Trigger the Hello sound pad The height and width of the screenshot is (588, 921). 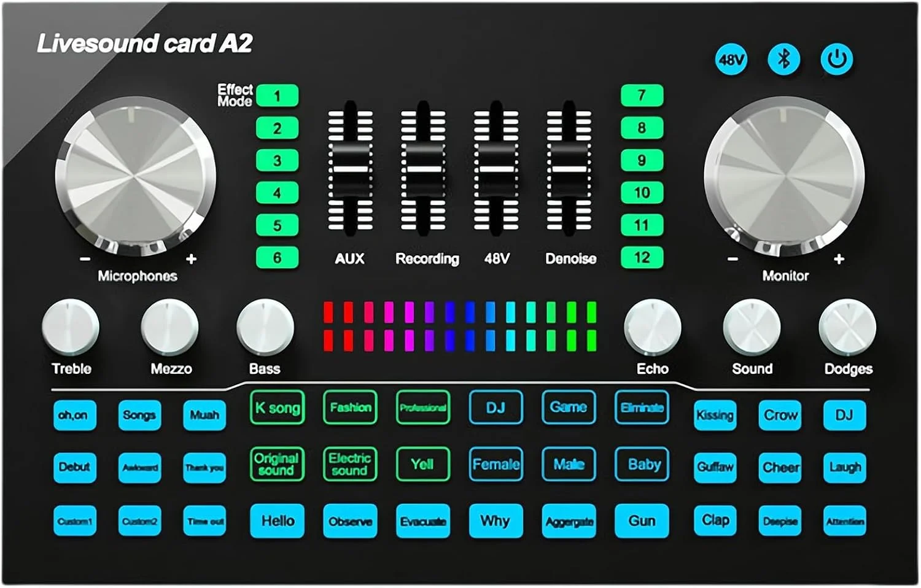coord(278,521)
